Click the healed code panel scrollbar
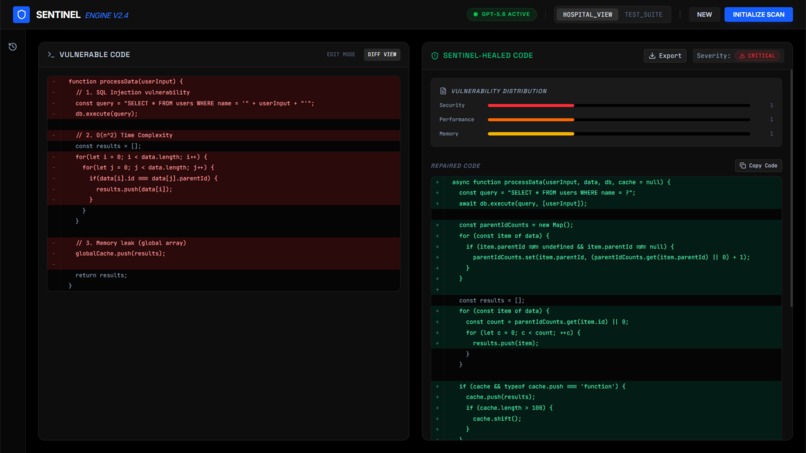This screenshot has width=806, height=453. pyautogui.click(x=791, y=188)
